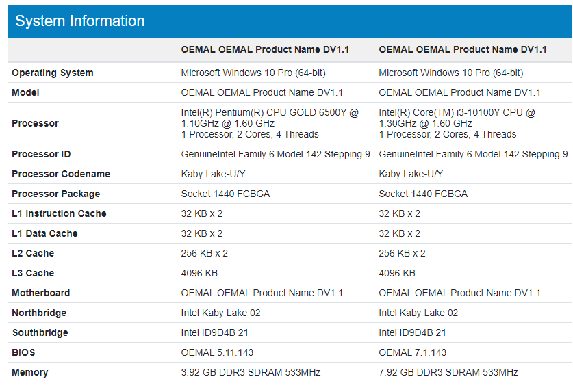Click the OEMAL 7.1.143 BIOS value
Screen dimensions: 573x392
(x=413, y=352)
